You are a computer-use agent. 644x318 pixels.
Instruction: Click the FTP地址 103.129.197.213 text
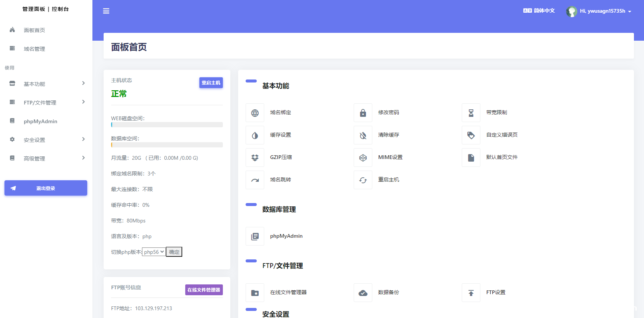click(142, 309)
